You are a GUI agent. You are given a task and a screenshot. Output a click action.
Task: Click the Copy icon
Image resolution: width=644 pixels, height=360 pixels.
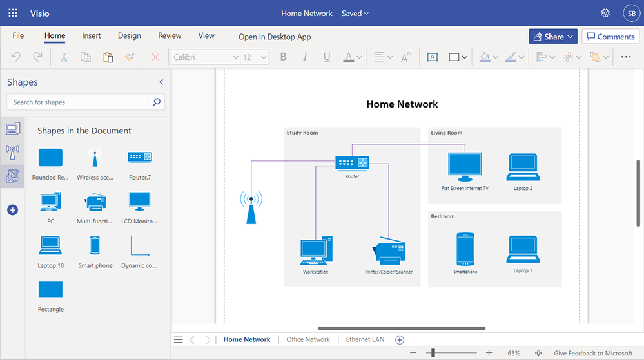pyautogui.click(x=86, y=57)
